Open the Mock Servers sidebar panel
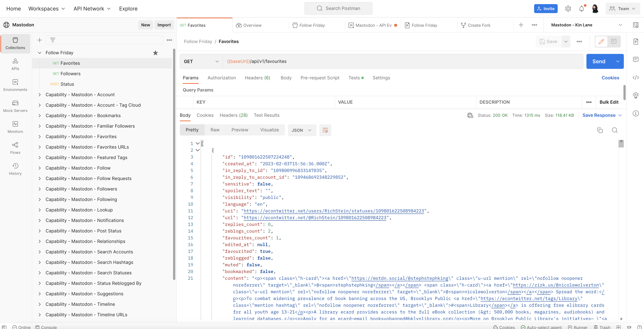 tap(15, 106)
